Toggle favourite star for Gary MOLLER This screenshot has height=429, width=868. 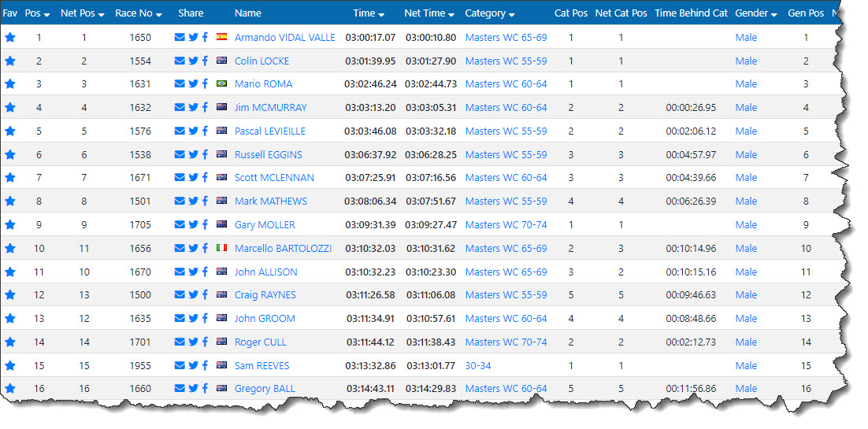[x=10, y=225]
